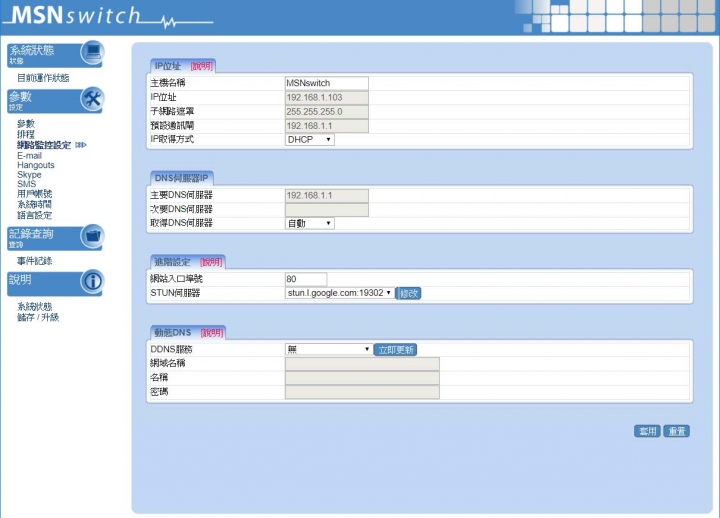The width and height of the screenshot is (720, 518).
Task: Open 系統狀態 link under 說明 section
Action: point(34,306)
